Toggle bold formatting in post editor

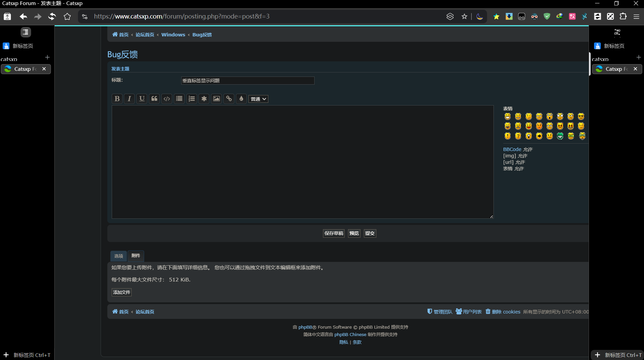pyautogui.click(x=117, y=99)
